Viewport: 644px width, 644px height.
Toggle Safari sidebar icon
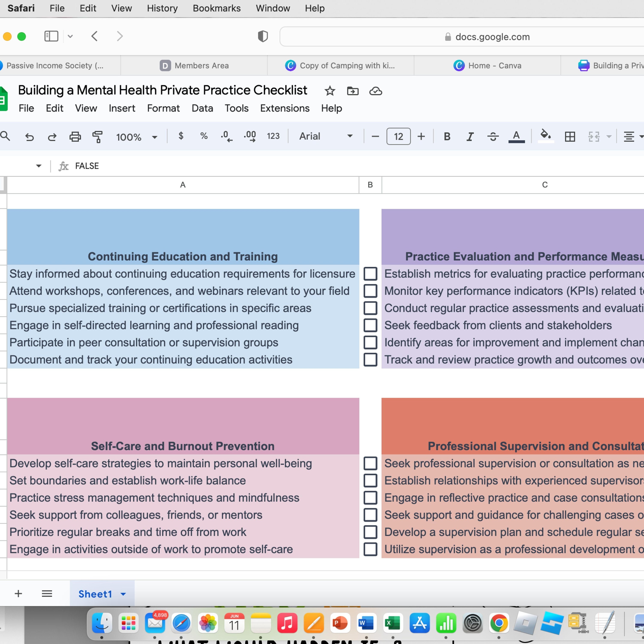[51, 36]
